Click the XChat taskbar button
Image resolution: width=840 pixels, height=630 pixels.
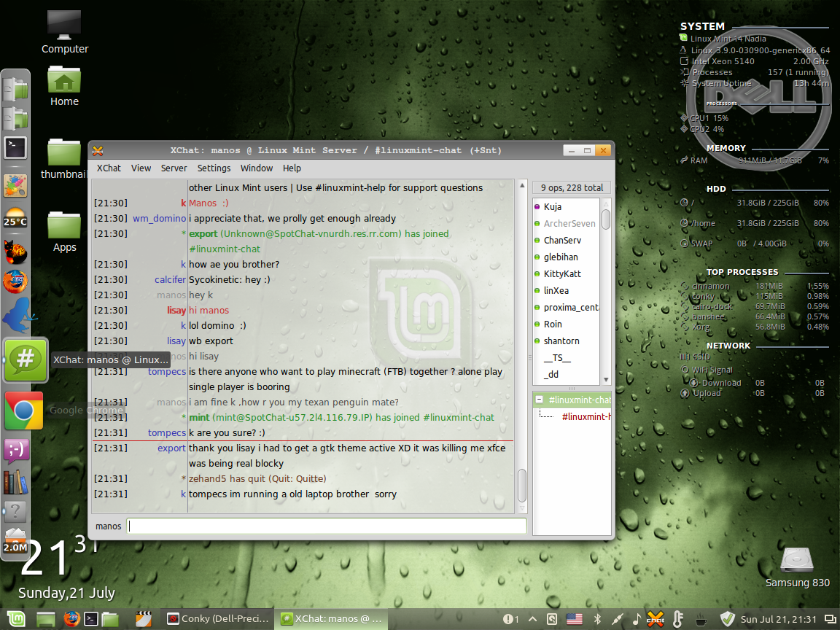pyautogui.click(x=331, y=619)
